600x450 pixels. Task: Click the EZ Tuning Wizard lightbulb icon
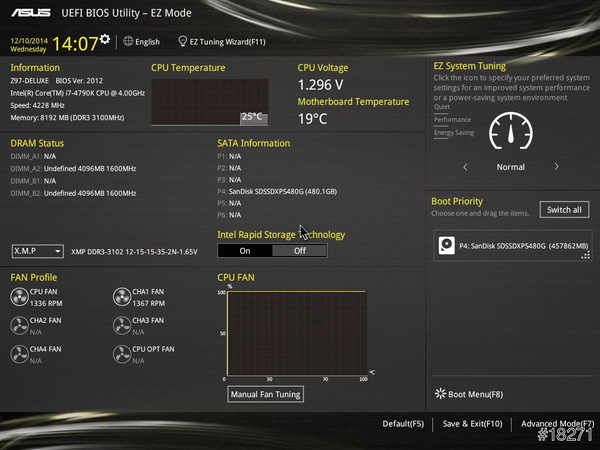(x=183, y=41)
